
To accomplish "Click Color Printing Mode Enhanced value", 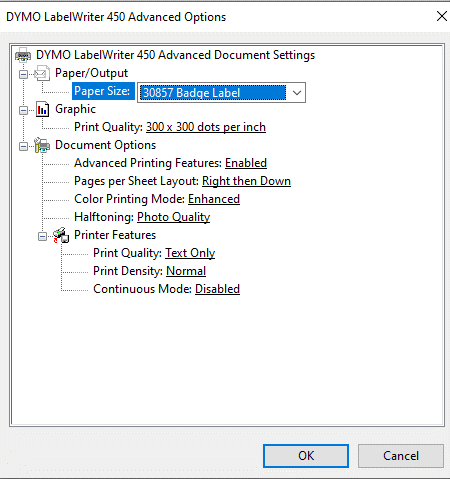I will point(214,199).
